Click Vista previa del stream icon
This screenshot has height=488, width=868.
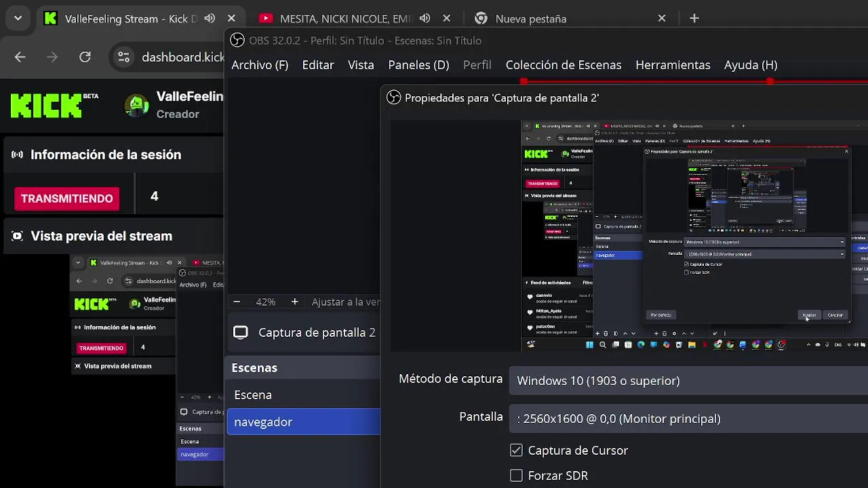click(18, 236)
